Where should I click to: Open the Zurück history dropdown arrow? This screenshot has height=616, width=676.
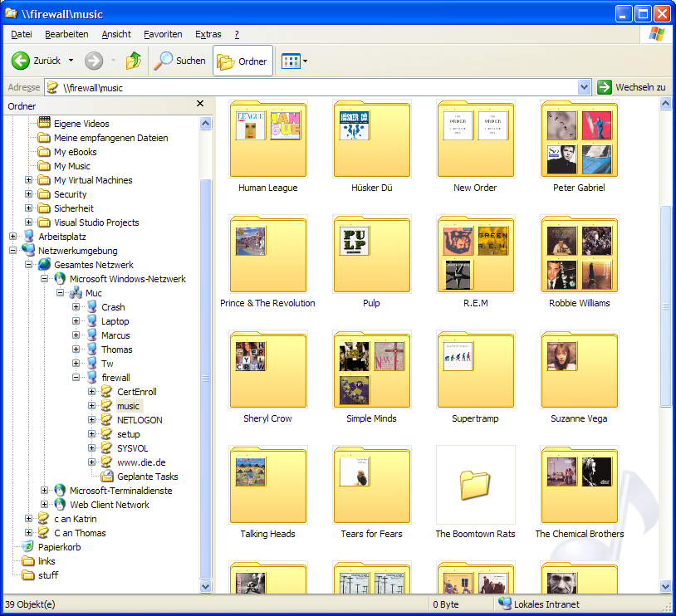(x=71, y=61)
